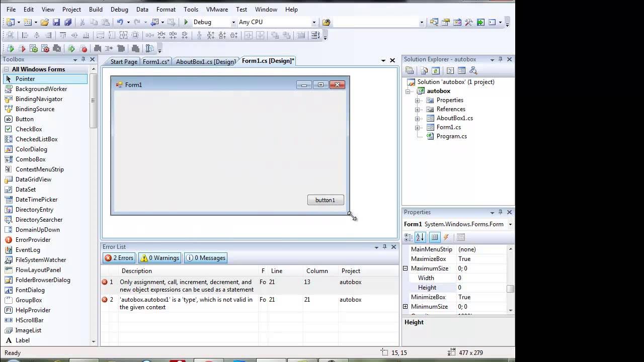Click the Open File folder icon
The width and height of the screenshot is (644, 362).
(x=45, y=22)
